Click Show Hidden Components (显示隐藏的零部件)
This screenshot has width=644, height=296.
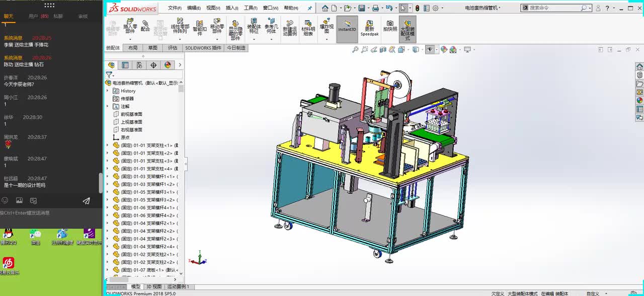pyautogui.click(x=235, y=30)
